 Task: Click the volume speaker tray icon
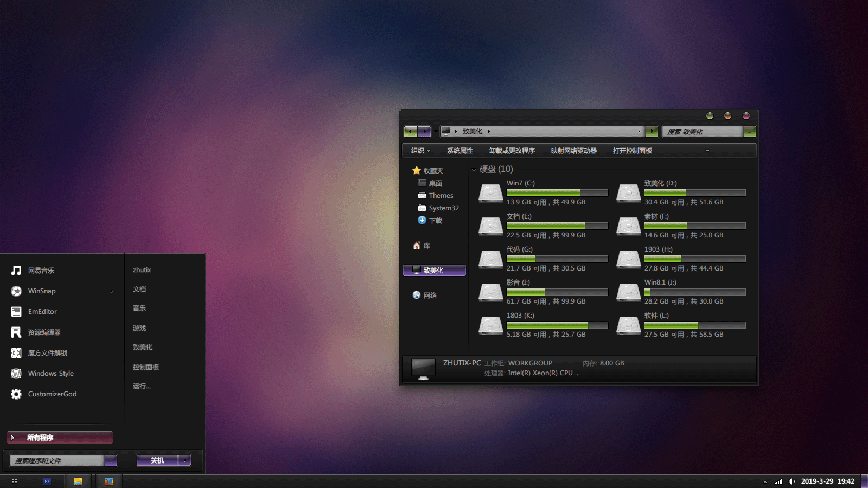[792, 481]
